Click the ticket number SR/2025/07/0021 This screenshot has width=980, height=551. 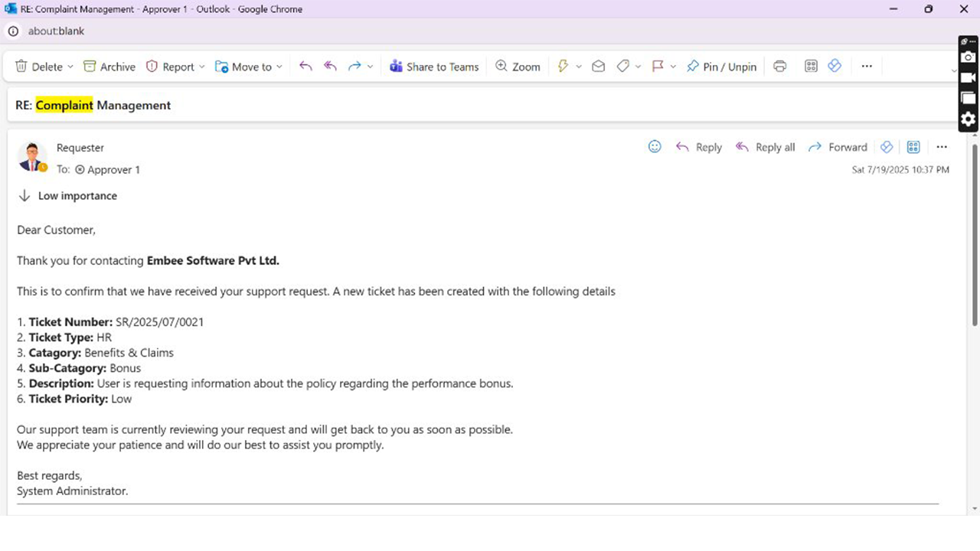(x=160, y=322)
